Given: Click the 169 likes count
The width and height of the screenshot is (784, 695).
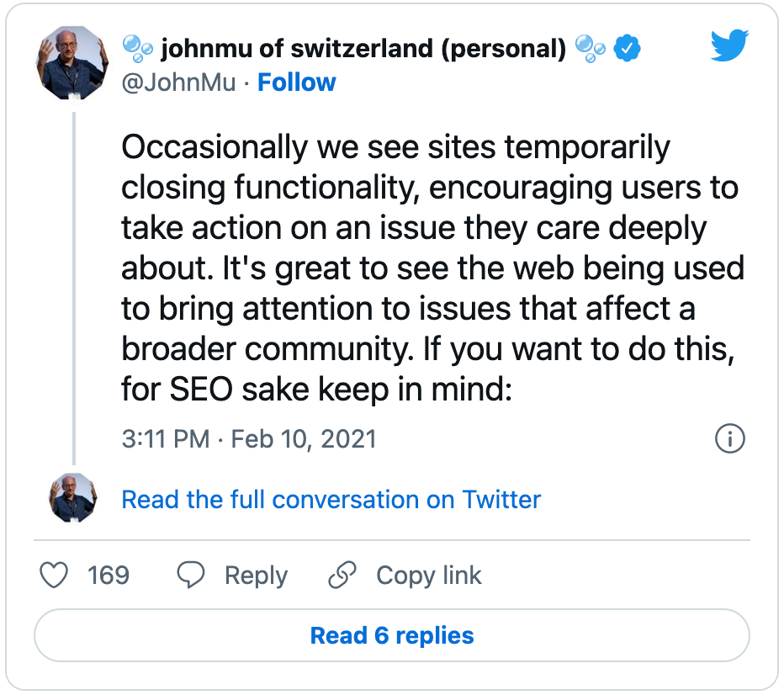Looking at the screenshot, I should click(x=109, y=575).
